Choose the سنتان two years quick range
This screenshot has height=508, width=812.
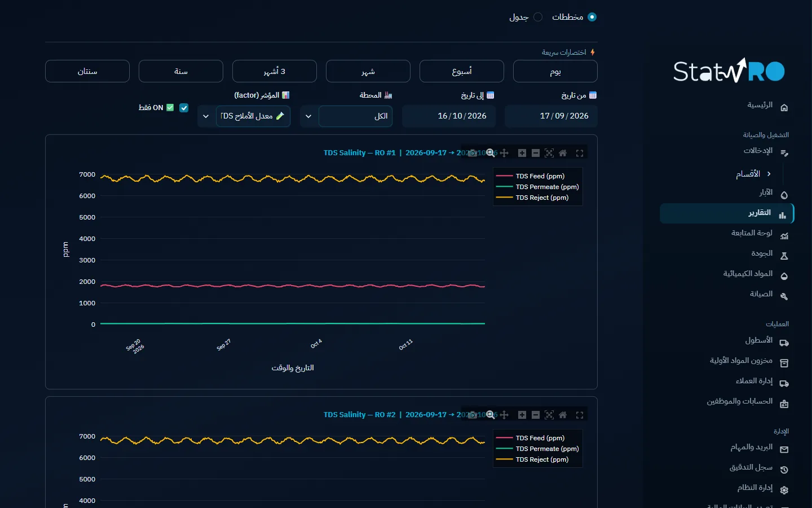pos(87,71)
